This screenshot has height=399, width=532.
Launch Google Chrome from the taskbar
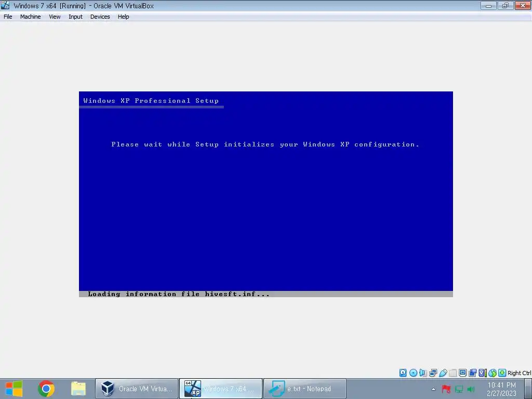46,389
